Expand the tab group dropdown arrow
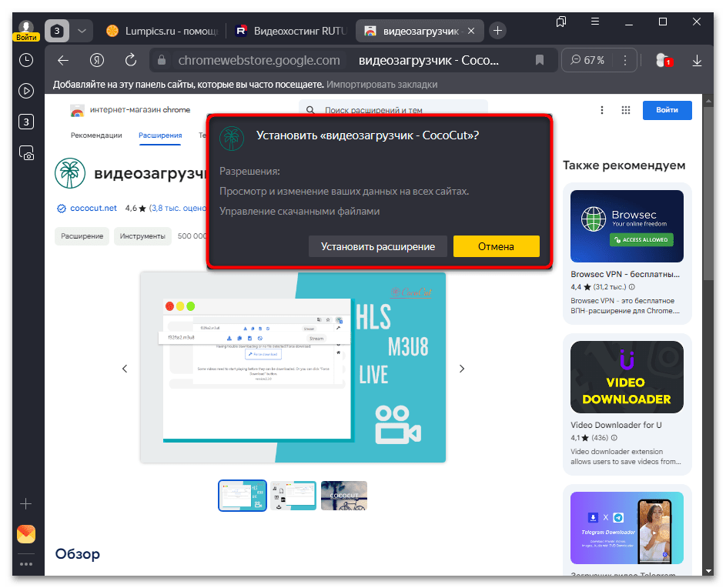 tap(82, 31)
